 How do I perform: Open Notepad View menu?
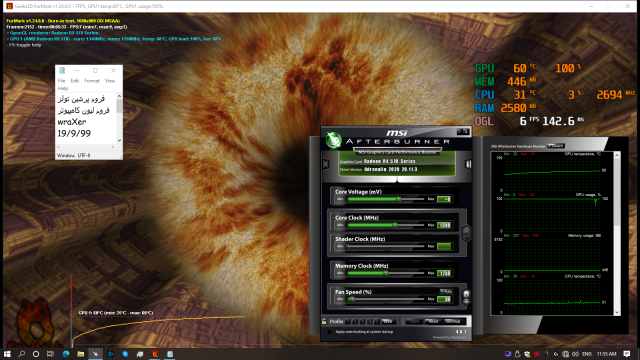click(110, 81)
